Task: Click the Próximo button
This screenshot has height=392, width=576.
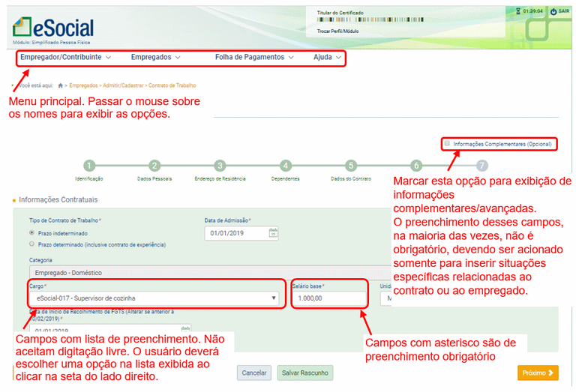Action: click(538, 373)
